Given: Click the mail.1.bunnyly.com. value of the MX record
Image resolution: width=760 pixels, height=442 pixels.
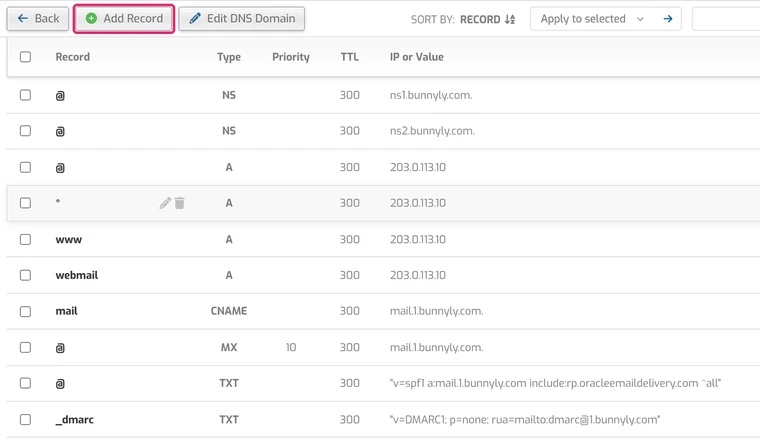Looking at the screenshot, I should tap(436, 347).
